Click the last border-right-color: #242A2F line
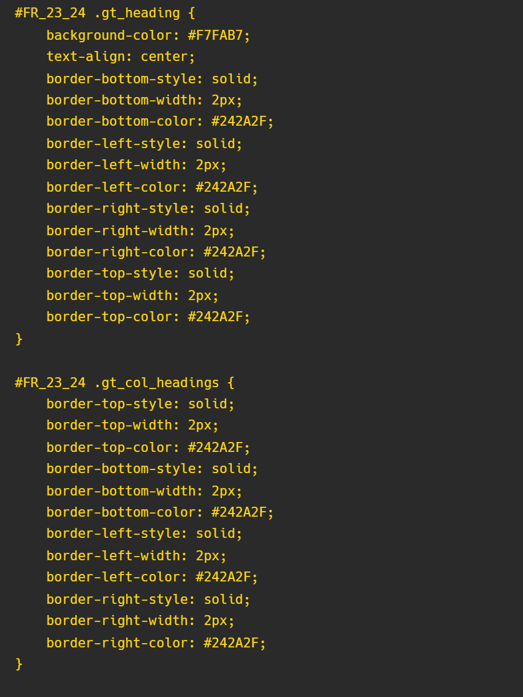523x697 pixels. [156, 643]
